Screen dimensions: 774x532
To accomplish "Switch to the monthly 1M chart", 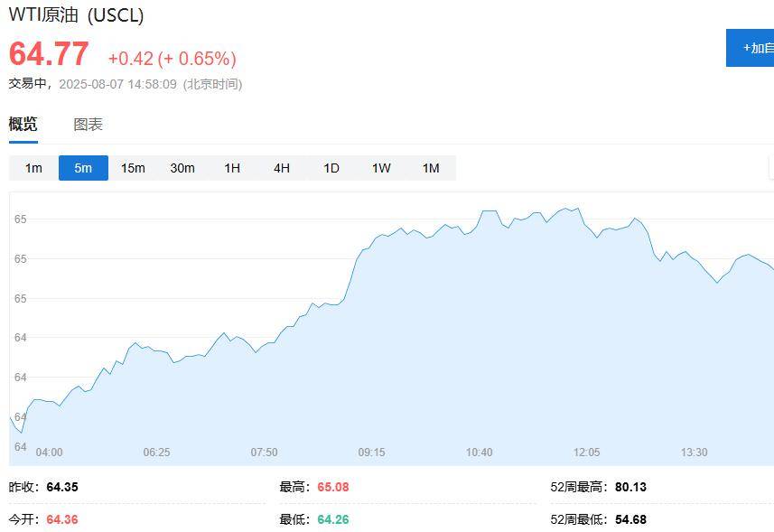I will pos(430,168).
